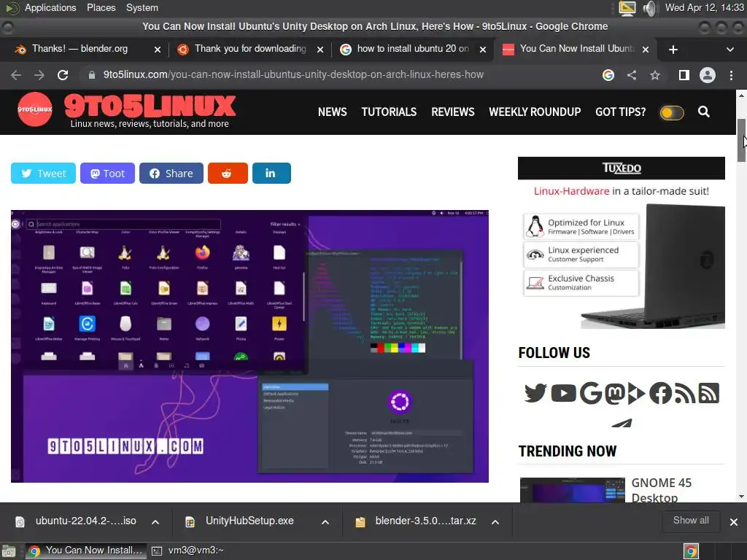The image size is (747, 560).
Task: Click the address bar URL
Action: tap(293, 75)
